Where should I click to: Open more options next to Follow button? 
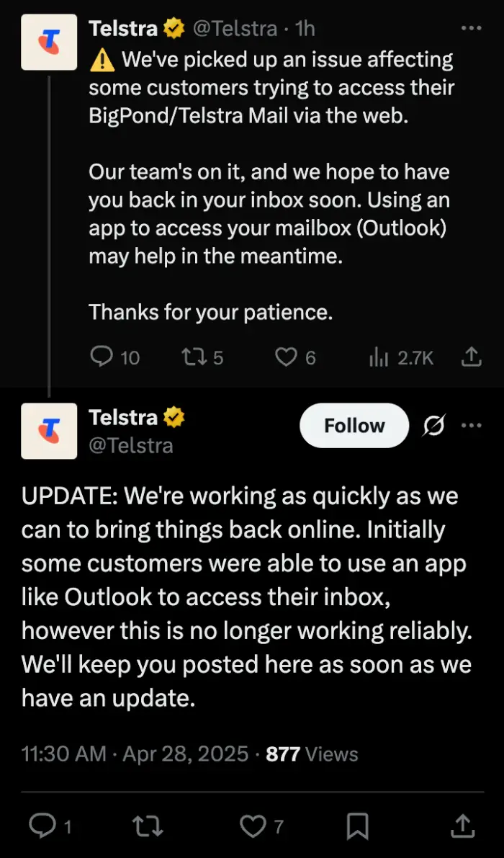click(x=471, y=425)
